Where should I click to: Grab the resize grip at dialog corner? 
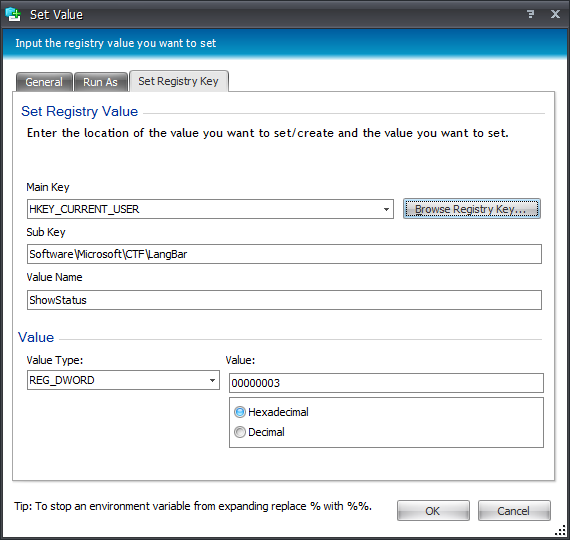pyautogui.click(x=561, y=531)
